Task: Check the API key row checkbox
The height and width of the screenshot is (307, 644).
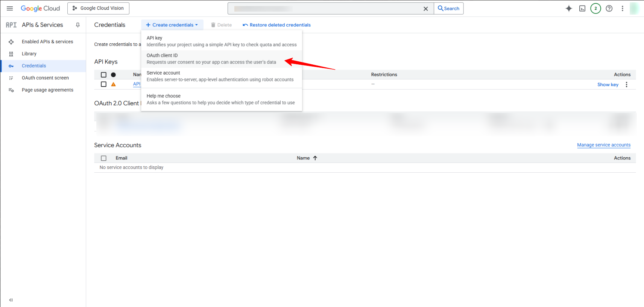Action: (104, 84)
